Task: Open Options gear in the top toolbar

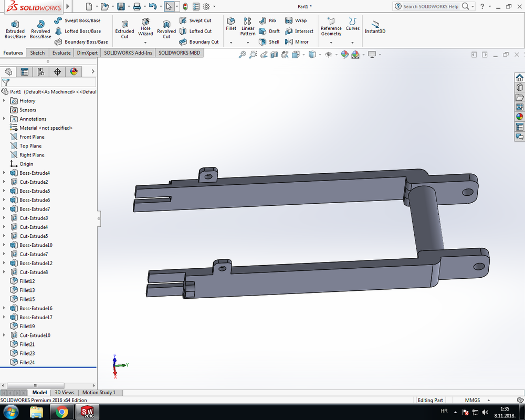Action: coord(206,6)
